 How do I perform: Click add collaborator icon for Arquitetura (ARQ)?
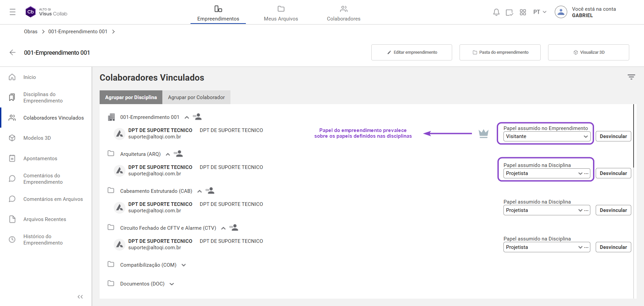(178, 154)
